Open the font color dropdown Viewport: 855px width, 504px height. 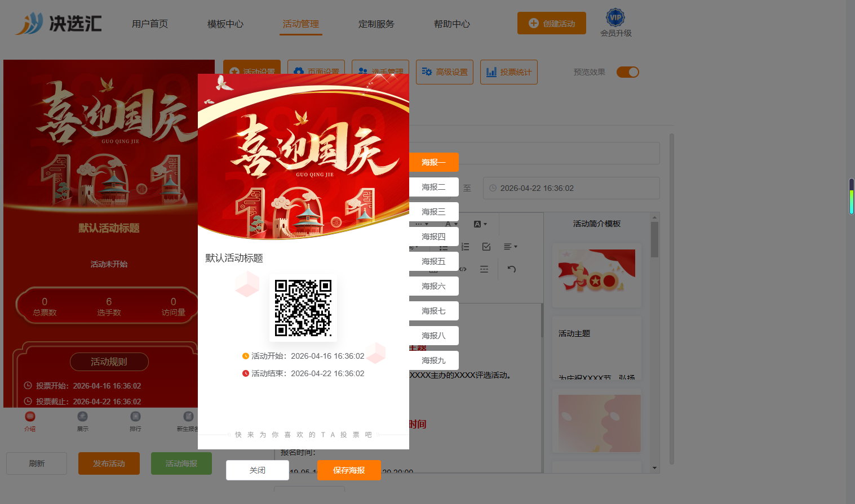pos(451,224)
